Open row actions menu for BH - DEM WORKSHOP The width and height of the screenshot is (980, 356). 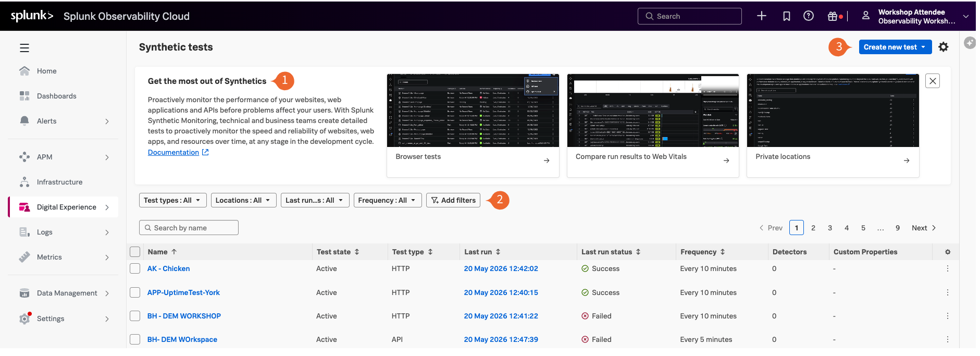(x=948, y=316)
